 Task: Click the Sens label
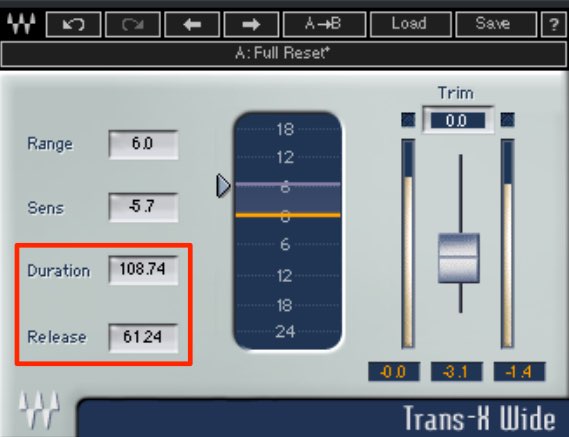point(45,208)
